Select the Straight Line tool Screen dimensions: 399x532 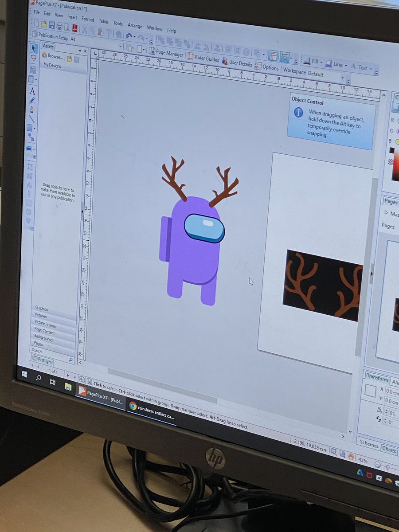[31, 118]
